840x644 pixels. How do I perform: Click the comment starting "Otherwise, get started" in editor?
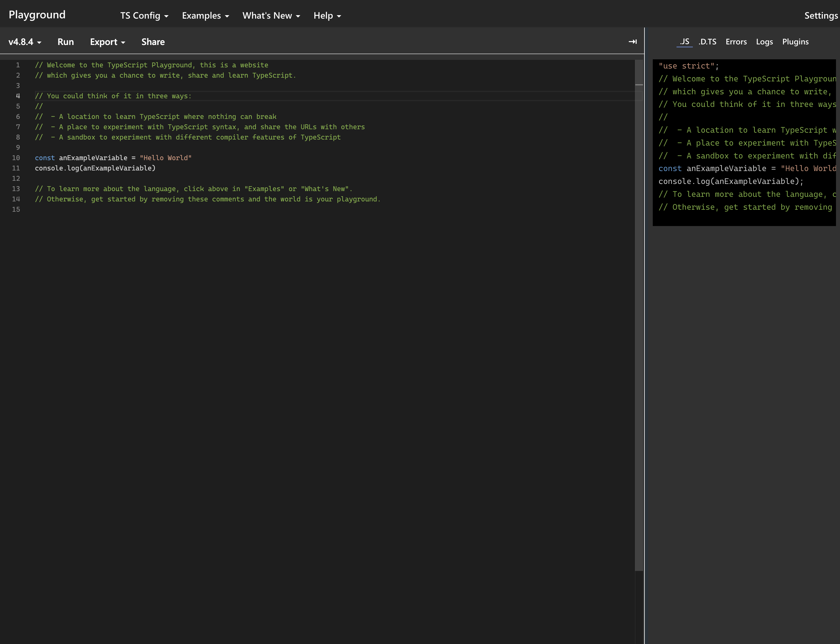pos(208,199)
